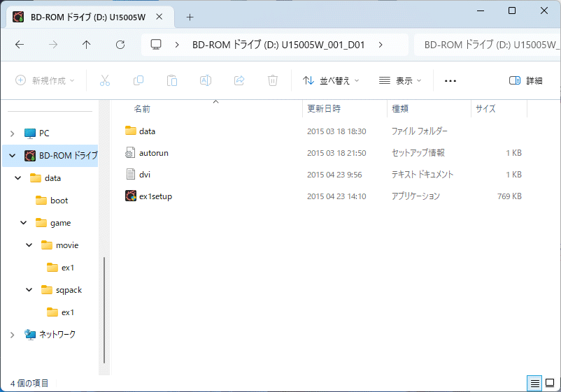Click ex1setup date 2015 04 23 14:10
Screen dimensions: 561x392
click(x=336, y=196)
